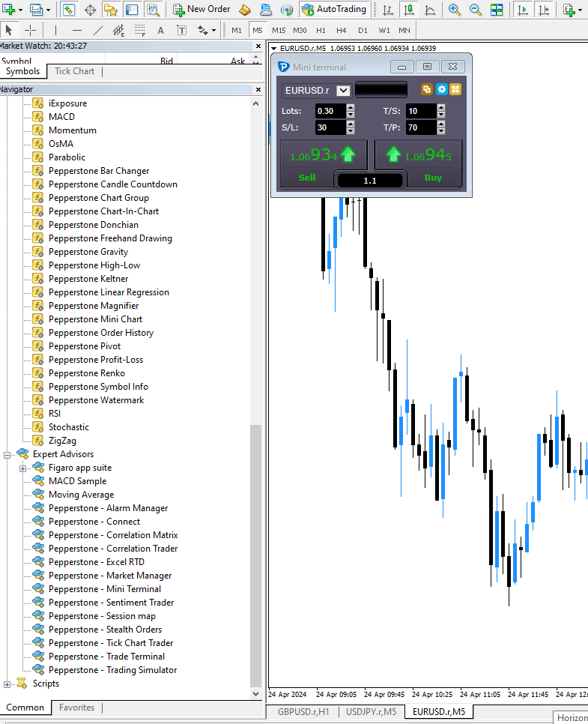The height and width of the screenshot is (724, 588).
Task: Zoom in on the chart
Action: click(455, 9)
